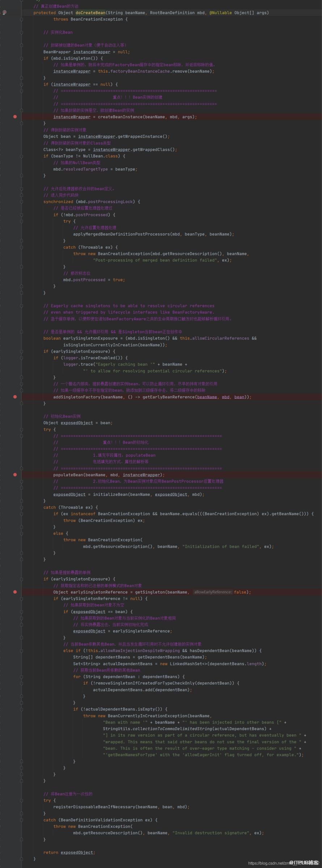Viewport: 322px width, 868px height.
Task: Click the allowEarlyReference parameter hint
Action: (x=213, y=592)
